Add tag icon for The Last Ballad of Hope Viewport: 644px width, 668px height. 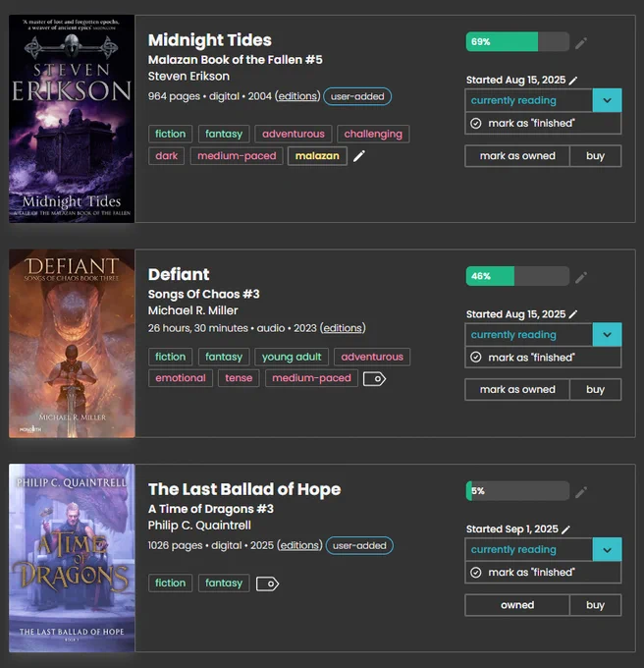click(267, 584)
